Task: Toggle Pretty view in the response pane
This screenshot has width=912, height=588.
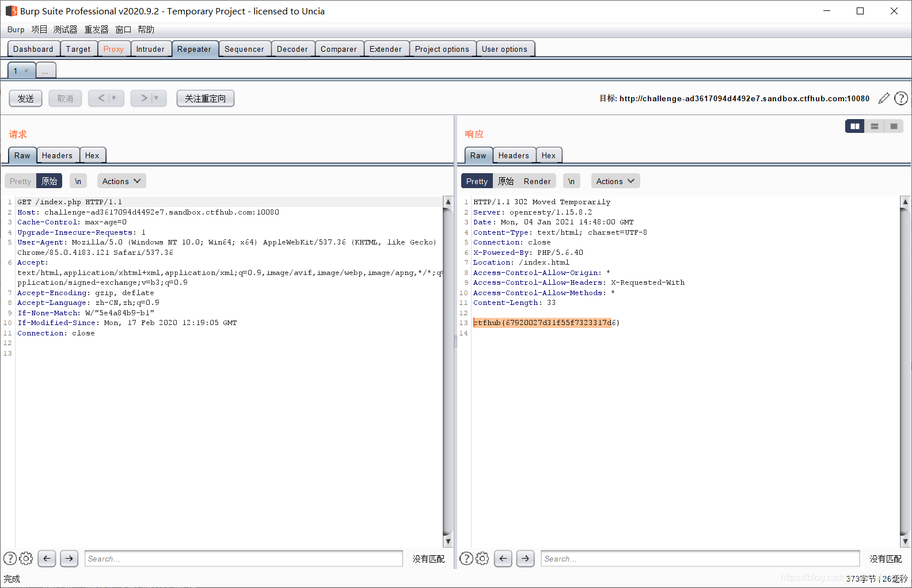Action: tap(477, 181)
